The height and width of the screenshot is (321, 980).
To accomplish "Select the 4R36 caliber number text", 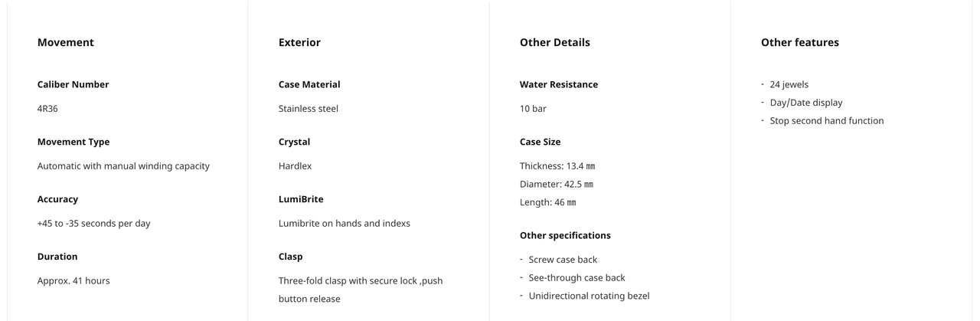I will tap(47, 109).
